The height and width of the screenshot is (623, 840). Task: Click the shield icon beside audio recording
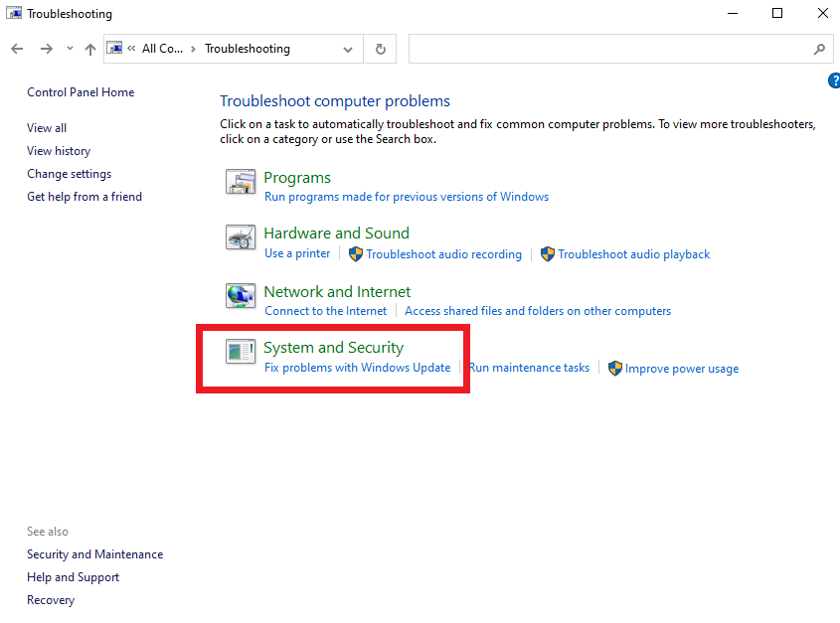tap(356, 254)
